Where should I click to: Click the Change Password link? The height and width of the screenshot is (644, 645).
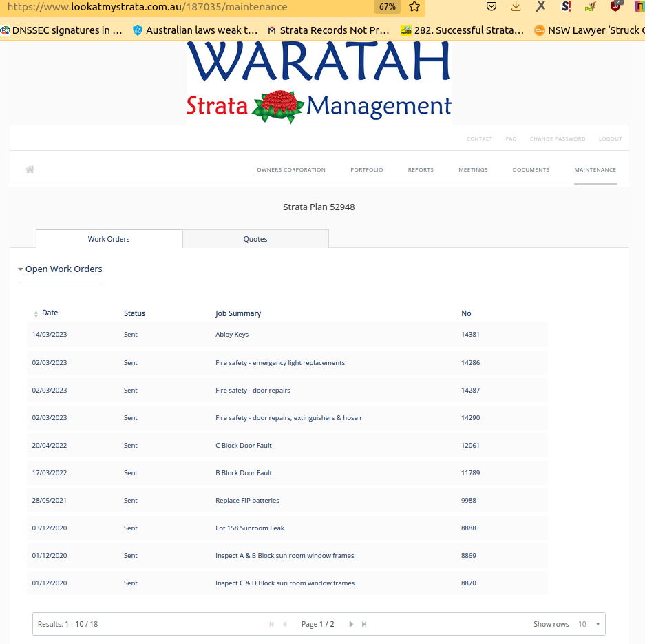tap(558, 138)
